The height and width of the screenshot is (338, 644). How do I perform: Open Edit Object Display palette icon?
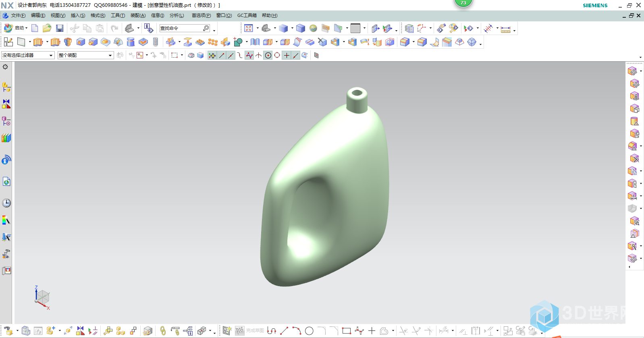click(x=454, y=28)
